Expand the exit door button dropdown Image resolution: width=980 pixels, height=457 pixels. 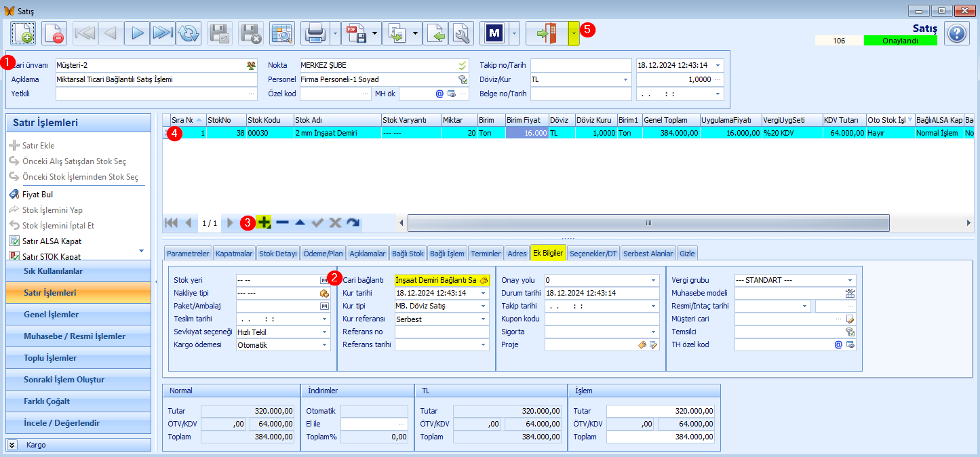[574, 33]
